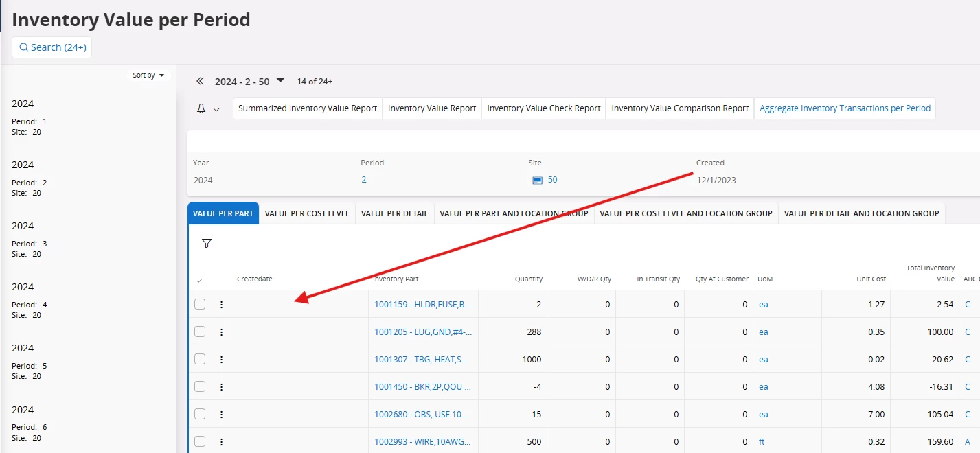The image size is (980, 453).
Task: Open the 2024 - 2 - 50 record selector
Action: click(x=249, y=81)
